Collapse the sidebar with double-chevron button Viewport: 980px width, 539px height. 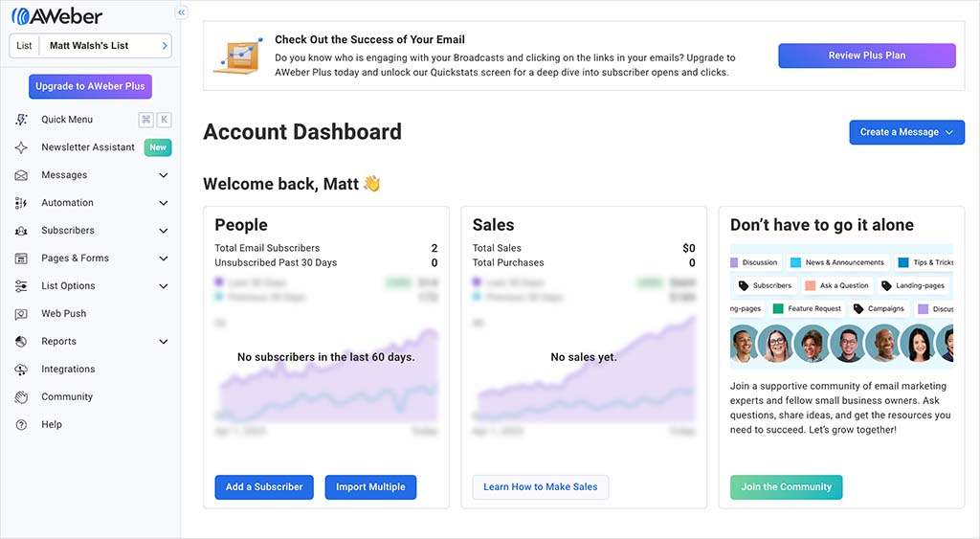pyautogui.click(x=182, y=12)
